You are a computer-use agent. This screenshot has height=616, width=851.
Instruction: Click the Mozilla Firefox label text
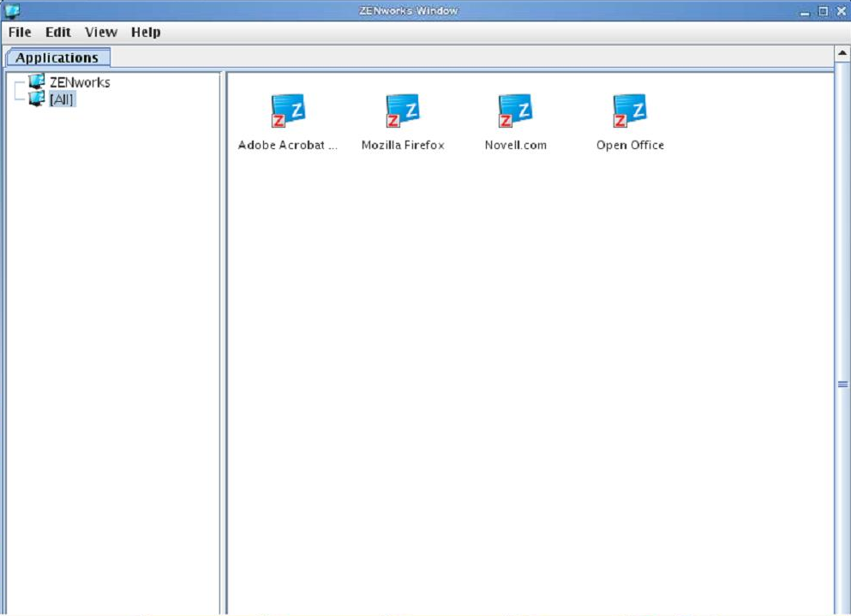tap(403, 145)
